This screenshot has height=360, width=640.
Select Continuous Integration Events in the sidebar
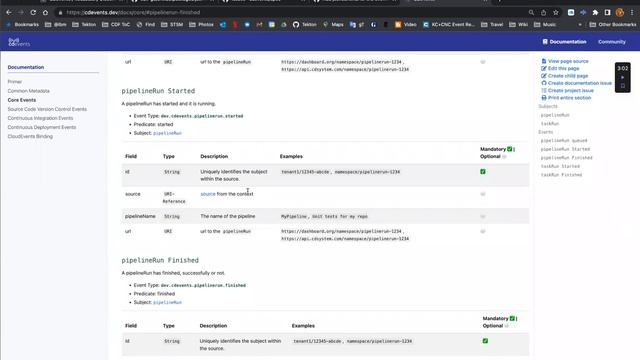tap(40, 118)
